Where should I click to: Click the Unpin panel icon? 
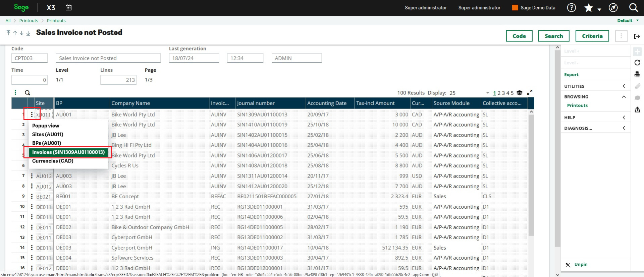click(568, 265)
